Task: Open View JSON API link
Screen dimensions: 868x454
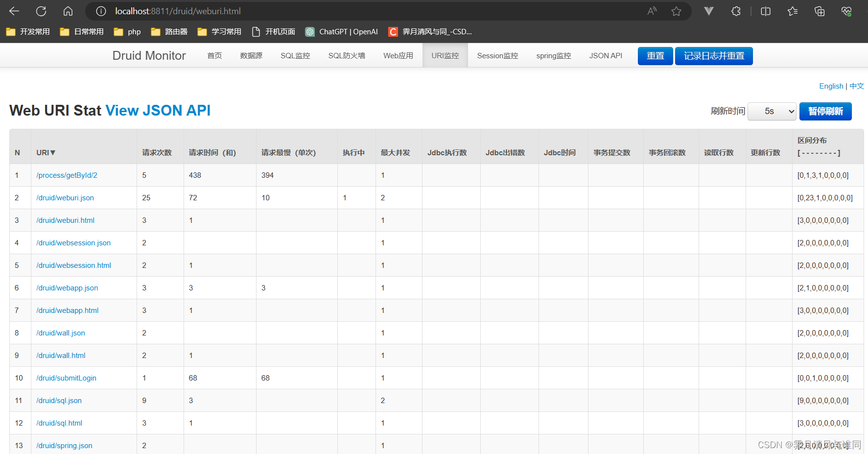Action: pyautogui.click(x=158, y=110)
